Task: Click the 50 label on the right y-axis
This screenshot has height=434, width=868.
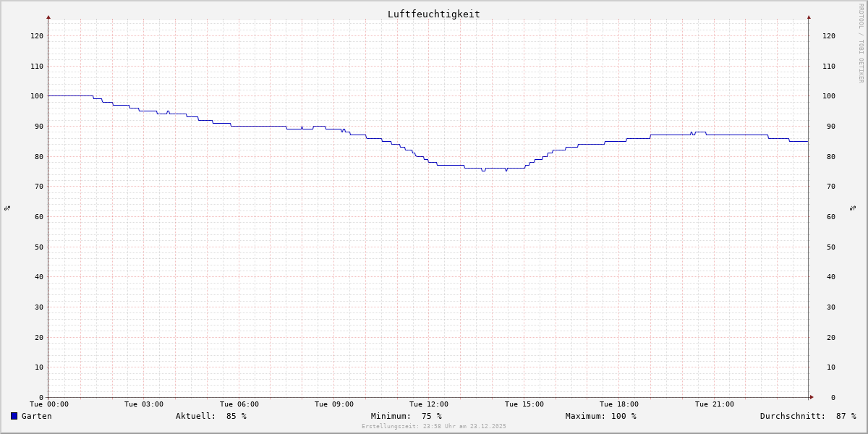Action: 828,247
